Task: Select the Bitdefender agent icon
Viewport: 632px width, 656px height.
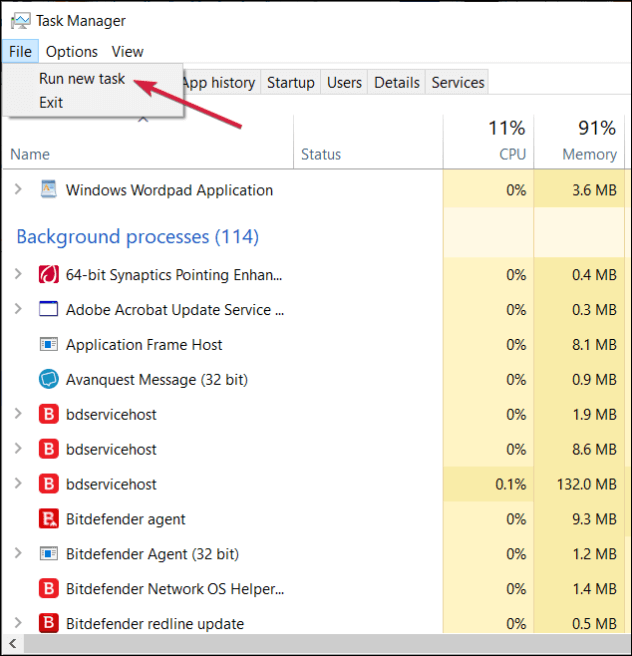Action: [48, 519]
